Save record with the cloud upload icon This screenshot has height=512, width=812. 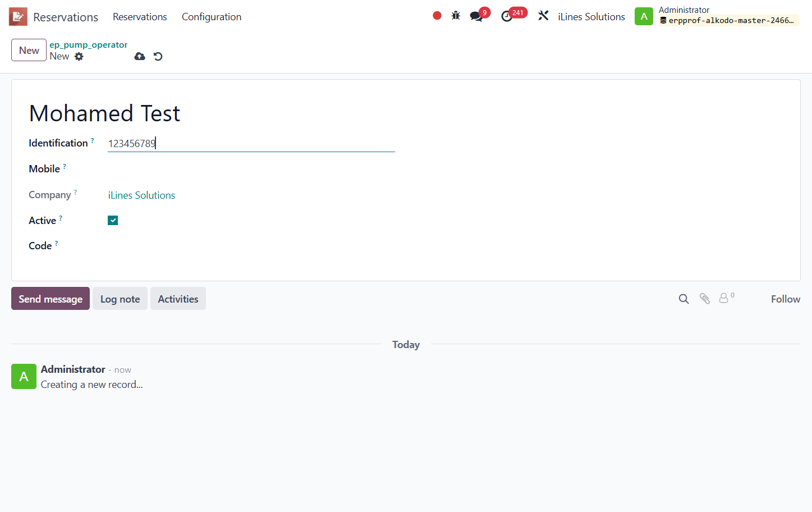click(140, 56)
